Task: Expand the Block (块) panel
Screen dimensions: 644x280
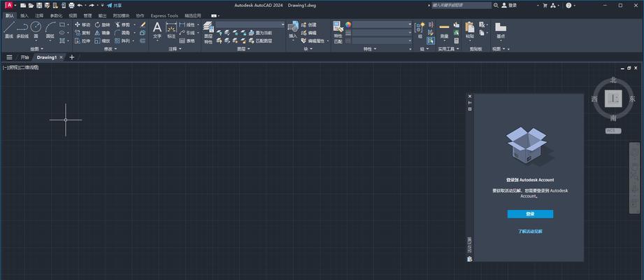Action: coord(308,49)
